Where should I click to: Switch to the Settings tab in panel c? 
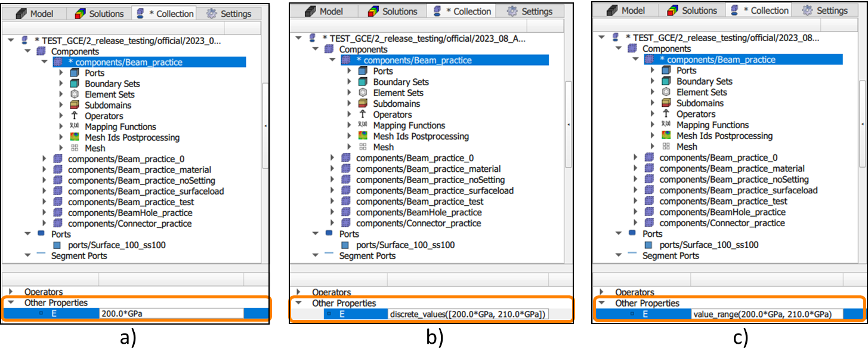(x=825, y=10)
